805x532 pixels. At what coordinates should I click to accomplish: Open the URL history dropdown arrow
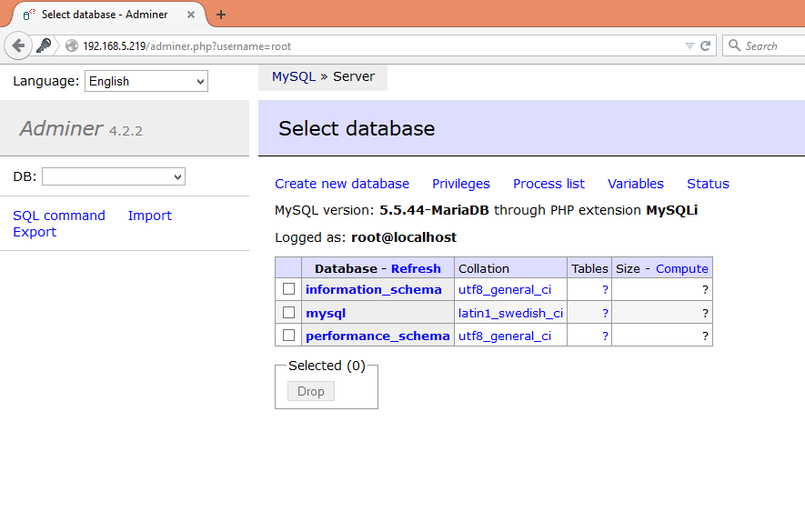coord(689,46)
